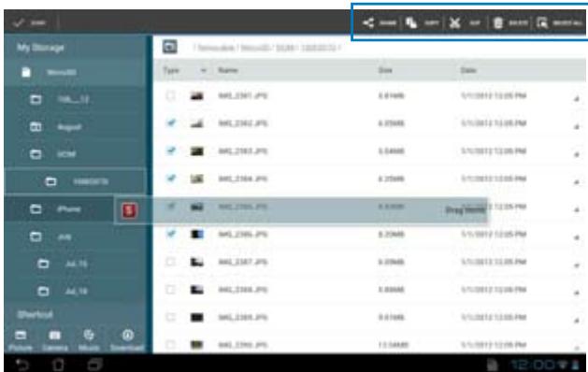
Task: Click the Shortcut section heading
Action: 35,314
